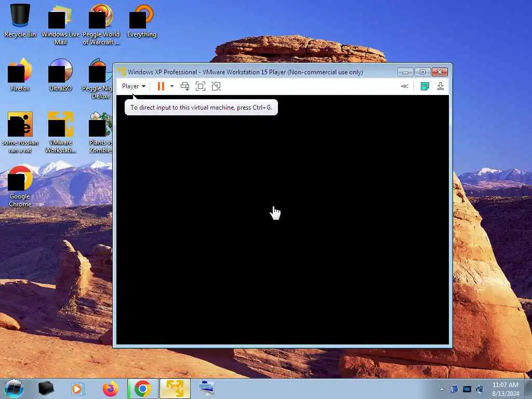Click inside the black virtual machine screen
Screen dimensions: 532x399
coord(282,220)
